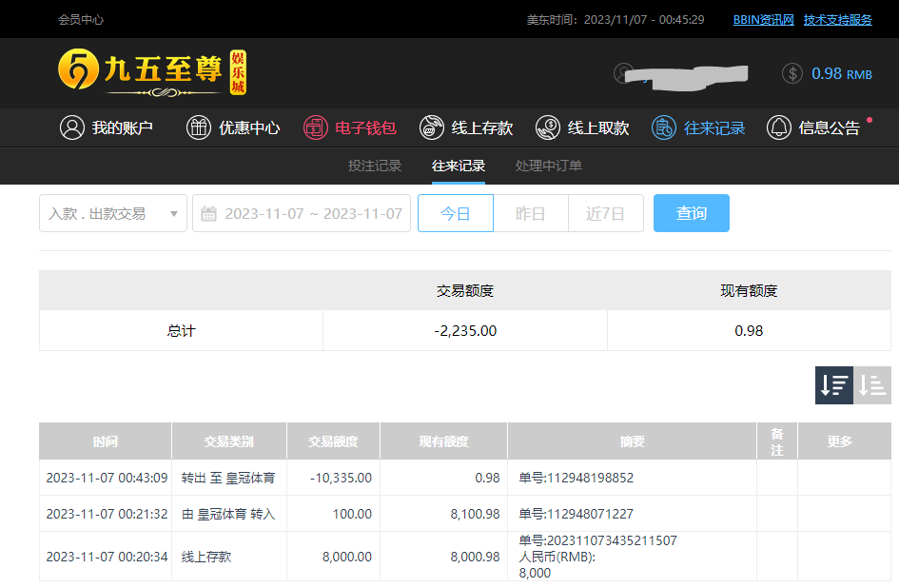
Task: Click the dollar balance icon
Action: point(792,73)
